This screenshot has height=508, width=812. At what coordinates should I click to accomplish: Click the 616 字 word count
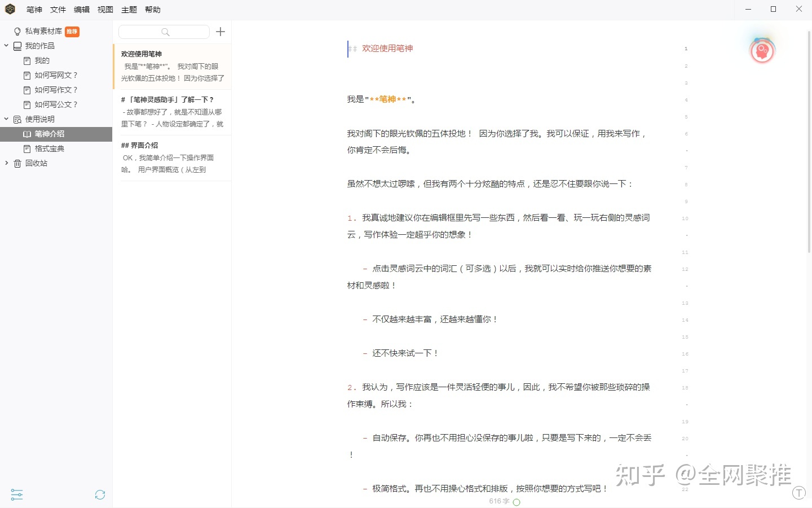click(499, 501)
